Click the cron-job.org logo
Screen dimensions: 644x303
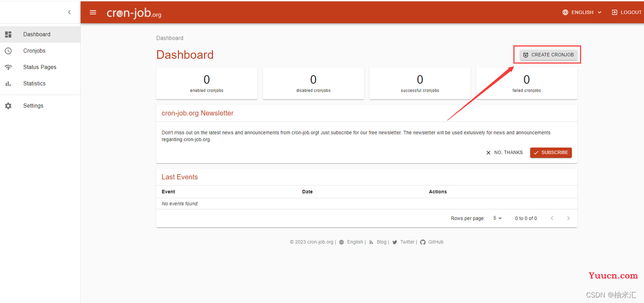coord(134,14)
